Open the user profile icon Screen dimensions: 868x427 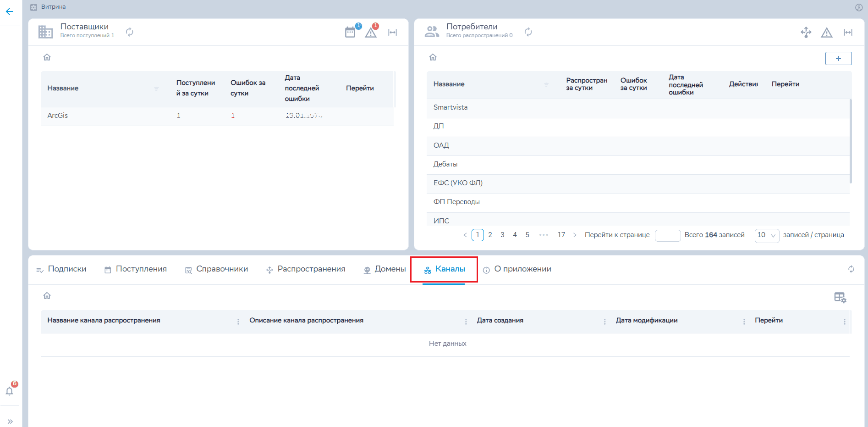coord(859,7)
